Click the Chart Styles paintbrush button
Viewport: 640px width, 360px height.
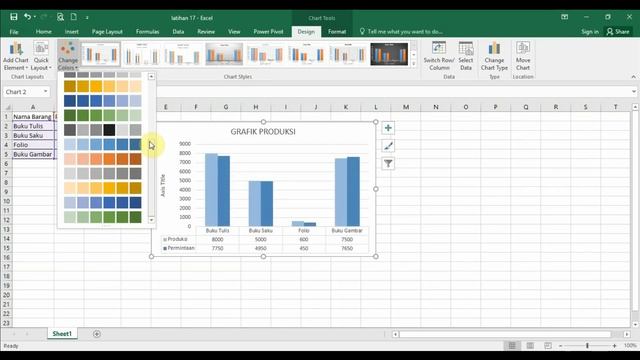pyautogui.click(x=388, y=146)
